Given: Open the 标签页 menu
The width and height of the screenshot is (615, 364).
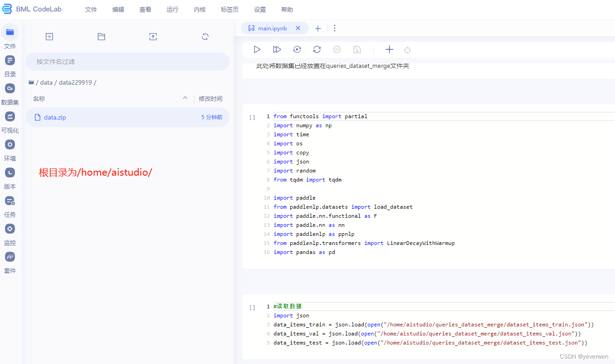Looking at the screenshot, I should pyautogui.click(x=230, y=10).
